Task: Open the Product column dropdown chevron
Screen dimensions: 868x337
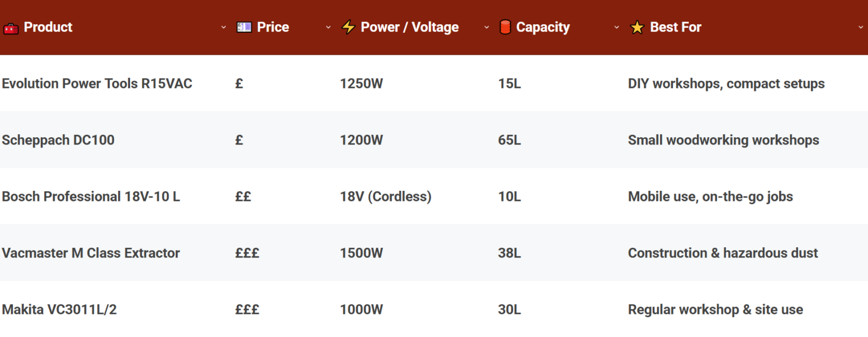Action: point(224,27)
